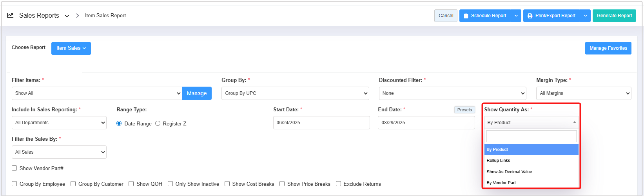Click the Print/Export Report button
Viewport: 644px width, 196px height.
coord(551,16)
